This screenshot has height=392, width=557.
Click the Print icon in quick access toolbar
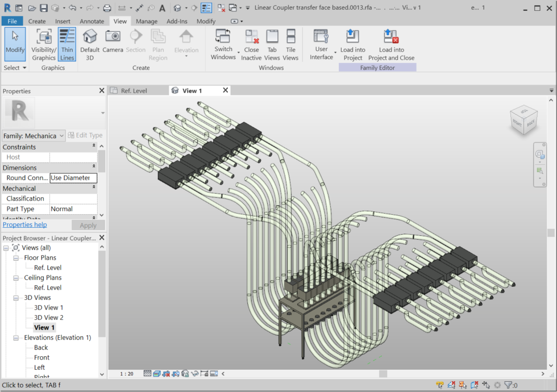pos(107,8)
